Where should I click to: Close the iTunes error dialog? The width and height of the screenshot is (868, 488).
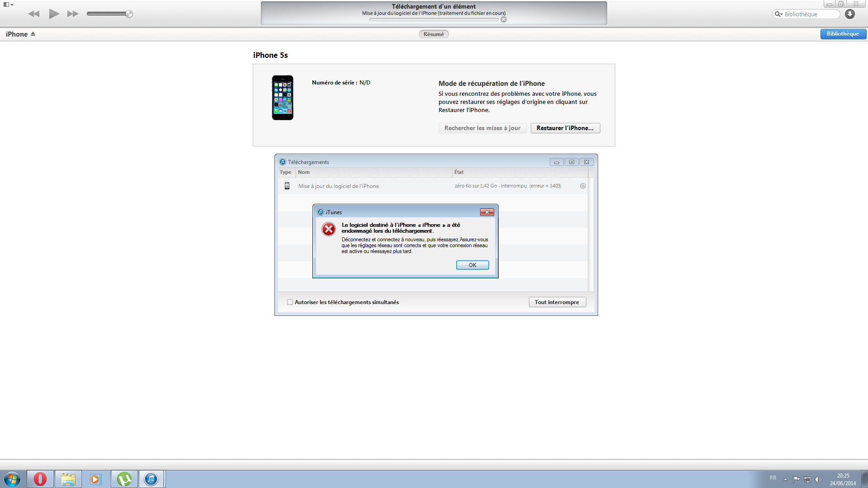pyautogui.click(x=487, y=212)
